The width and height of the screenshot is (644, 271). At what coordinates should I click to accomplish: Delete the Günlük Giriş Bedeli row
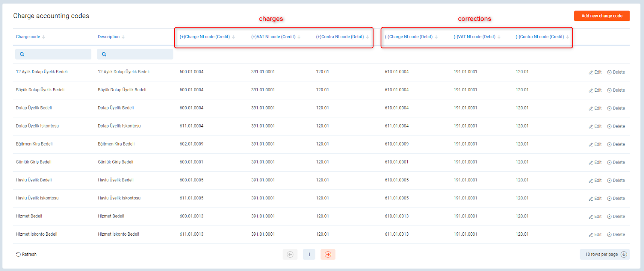616,162
